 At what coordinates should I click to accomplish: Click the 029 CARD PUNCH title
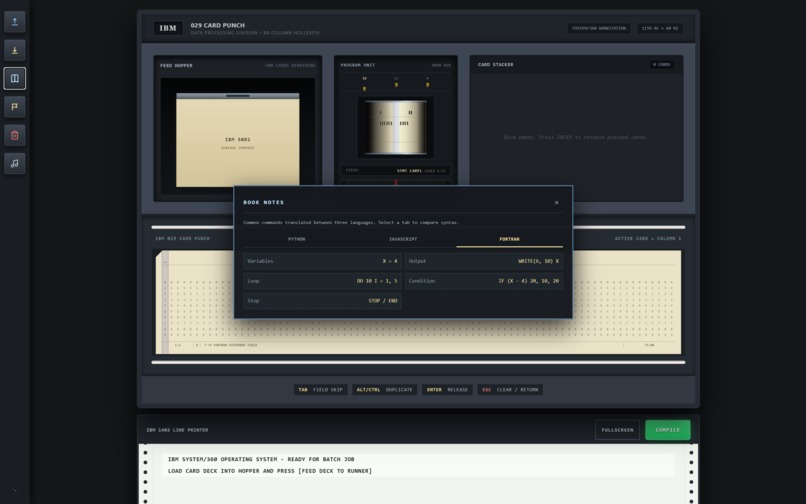[217, 25]
